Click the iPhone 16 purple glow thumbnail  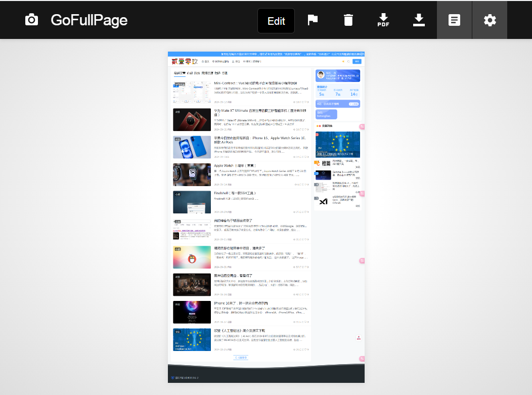[x=192, y=312]
